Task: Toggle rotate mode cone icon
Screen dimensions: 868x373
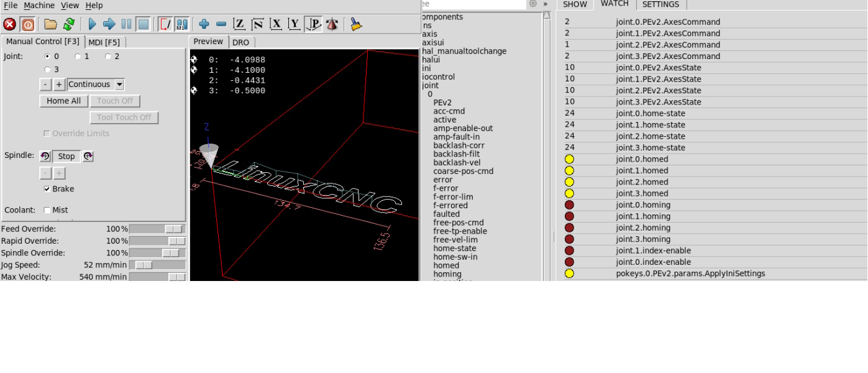Action: (x=332, y=24)
